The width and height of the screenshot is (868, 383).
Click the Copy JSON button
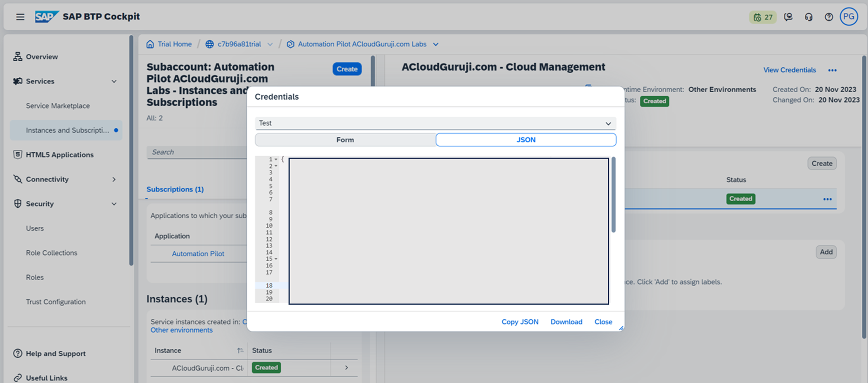click(519, 322)
